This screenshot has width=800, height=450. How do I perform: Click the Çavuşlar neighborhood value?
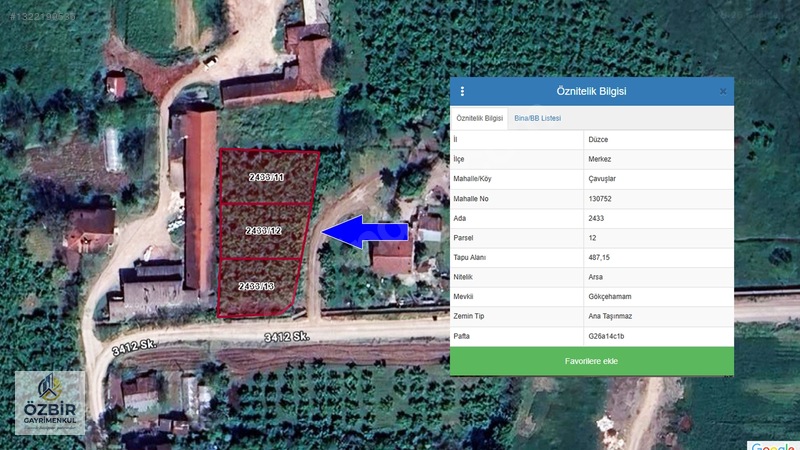point(602,179)
